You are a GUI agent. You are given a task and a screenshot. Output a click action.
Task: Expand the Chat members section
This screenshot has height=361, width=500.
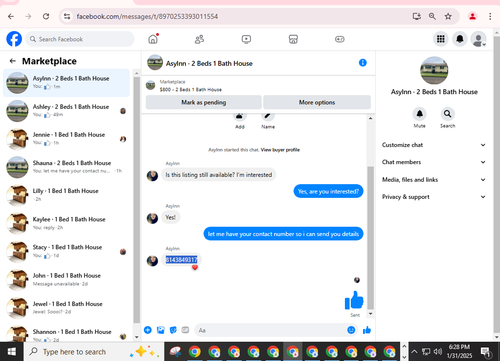434,162
